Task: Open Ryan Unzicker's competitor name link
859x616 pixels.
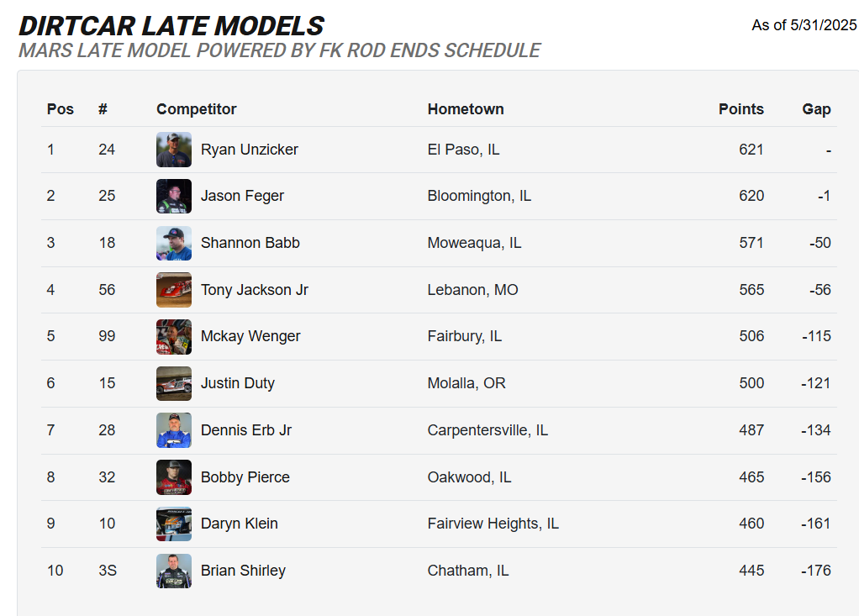Action: 249,150
